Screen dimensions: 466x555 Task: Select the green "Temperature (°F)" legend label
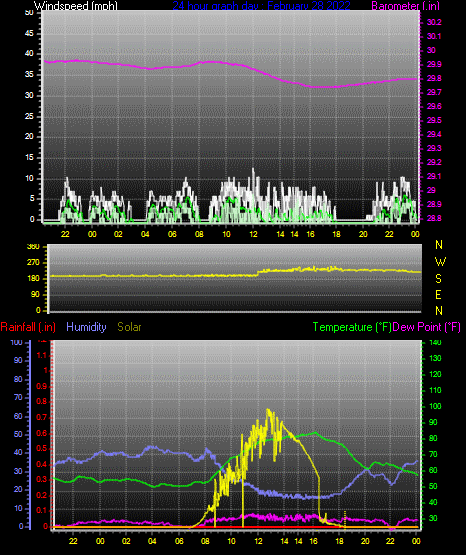click(x=352, y=327)
